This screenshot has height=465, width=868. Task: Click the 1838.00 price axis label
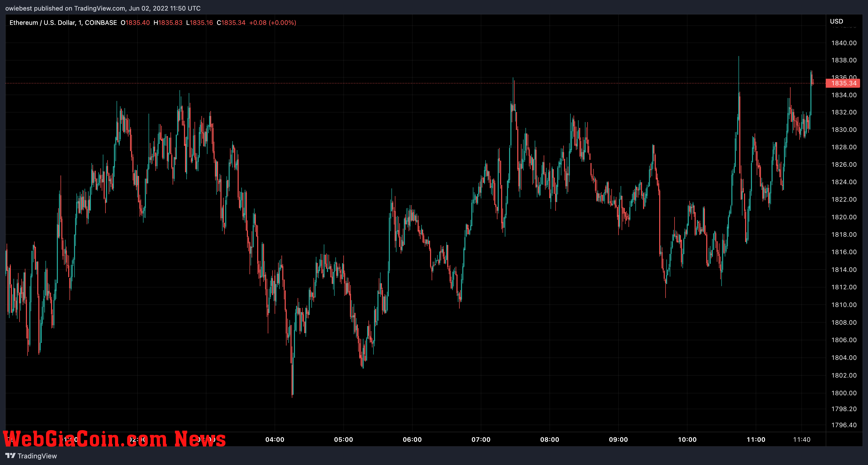[x=844, y=60]
